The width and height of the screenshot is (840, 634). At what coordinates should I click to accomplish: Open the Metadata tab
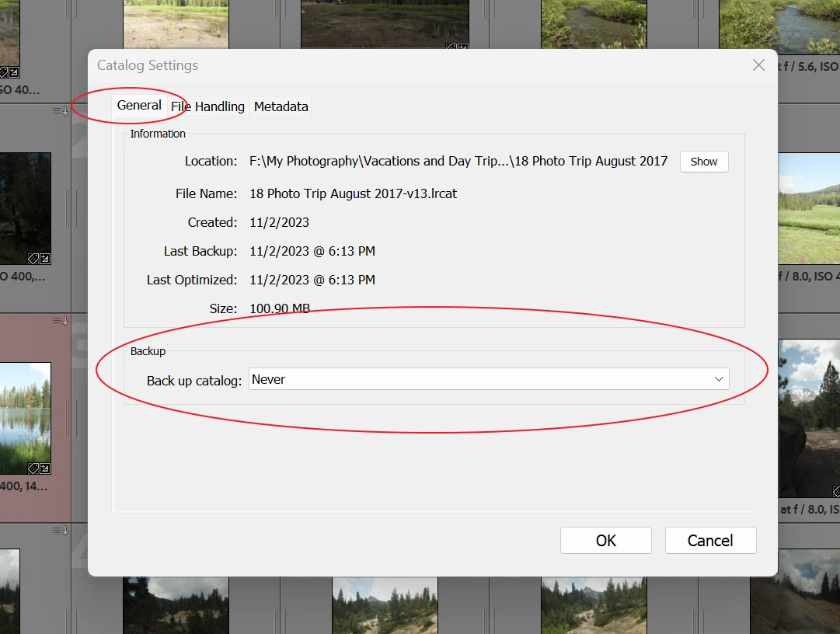click(281, 106)
